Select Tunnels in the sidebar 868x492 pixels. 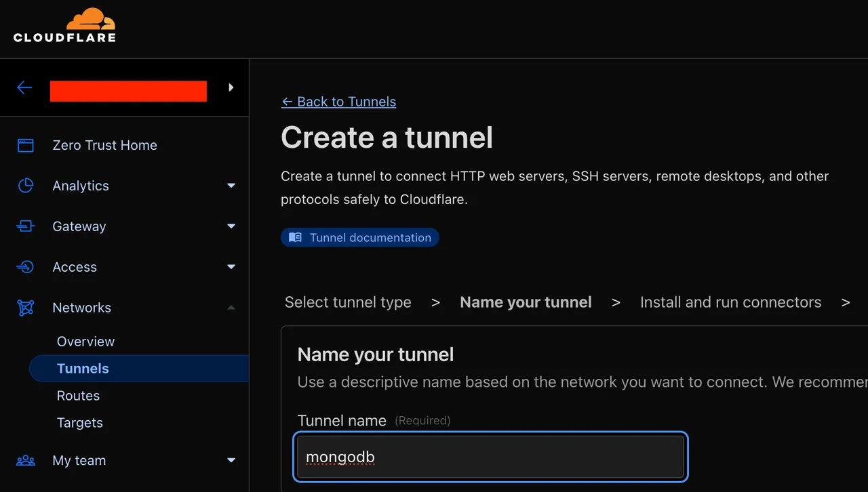139,369
